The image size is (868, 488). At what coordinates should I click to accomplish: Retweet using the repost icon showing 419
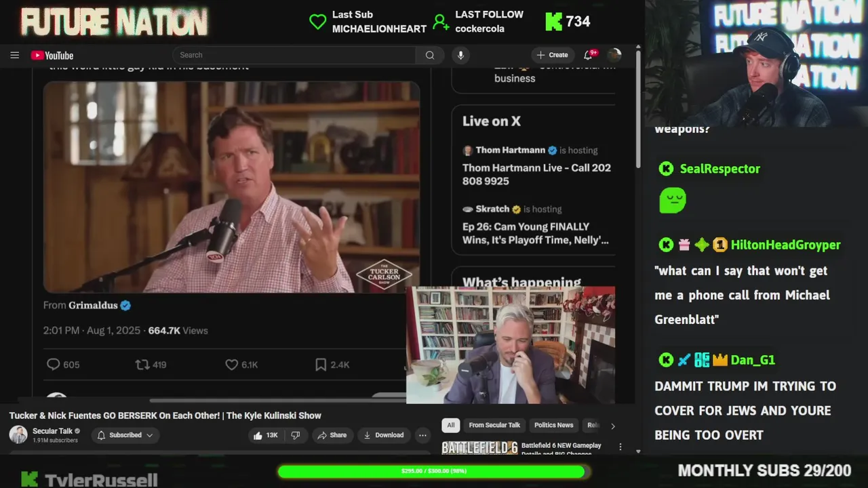142,365
